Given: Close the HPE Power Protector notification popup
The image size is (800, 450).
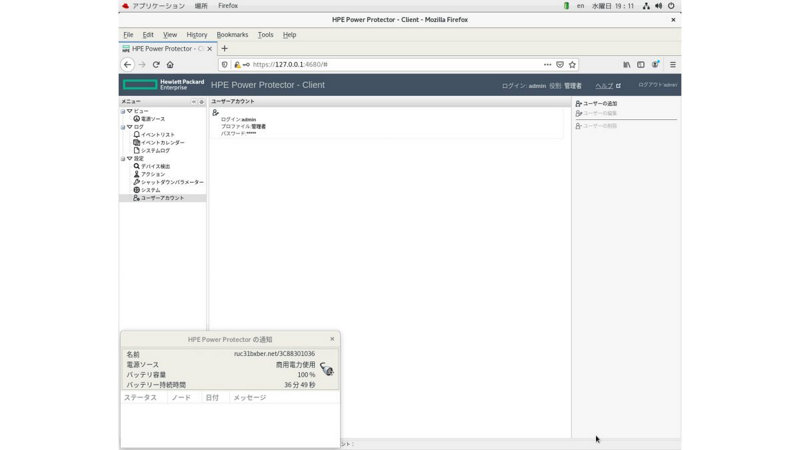Looking at the screenshot, I should pos(332,339).
